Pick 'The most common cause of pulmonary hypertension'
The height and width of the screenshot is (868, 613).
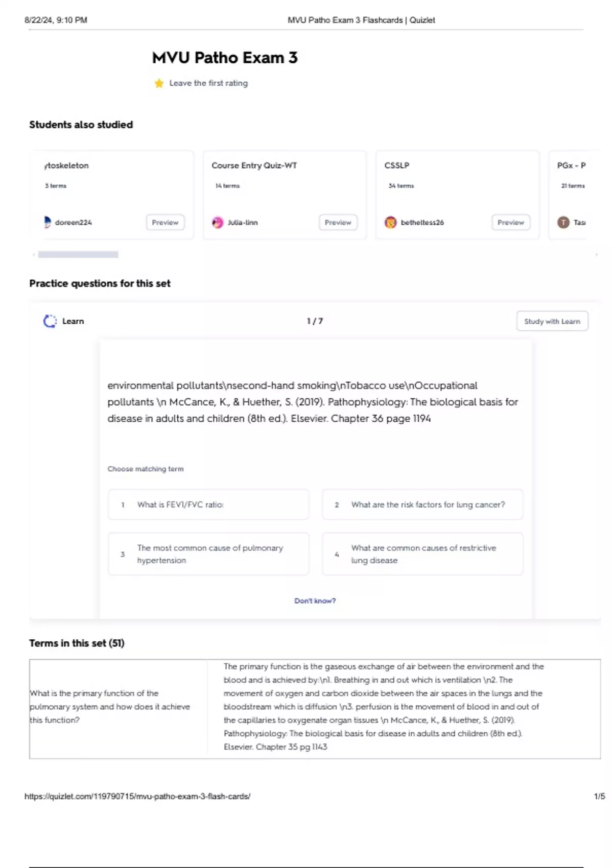[x=208, y=554]
